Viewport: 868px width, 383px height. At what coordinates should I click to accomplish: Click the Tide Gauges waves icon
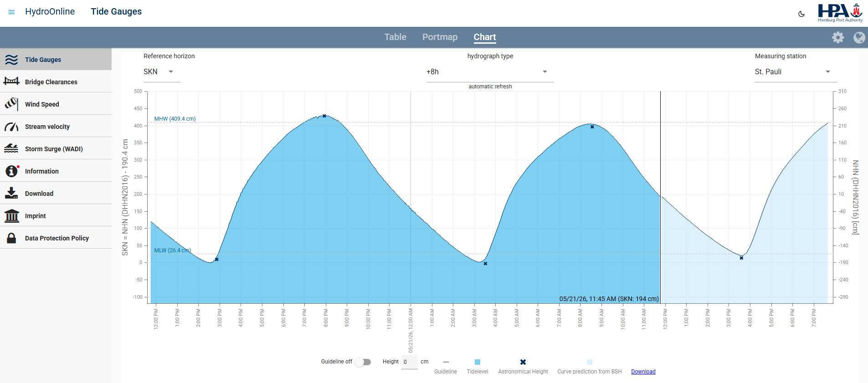[11, 60]
